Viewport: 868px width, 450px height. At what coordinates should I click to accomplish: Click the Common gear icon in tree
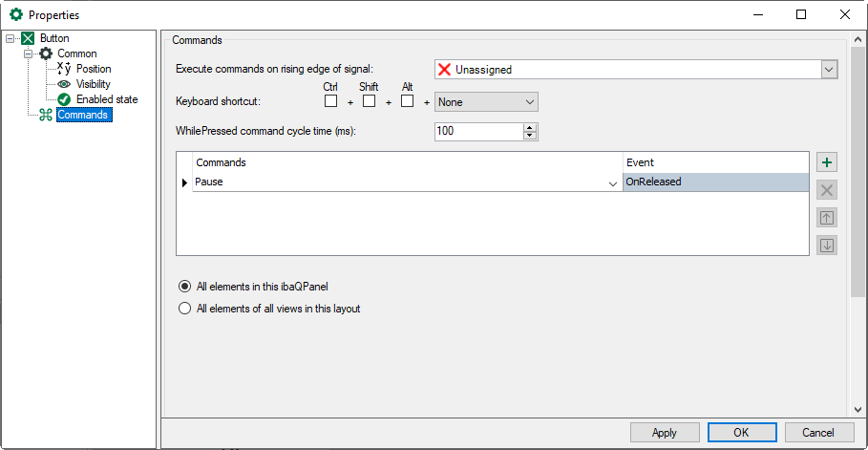[x=46, y=54]
